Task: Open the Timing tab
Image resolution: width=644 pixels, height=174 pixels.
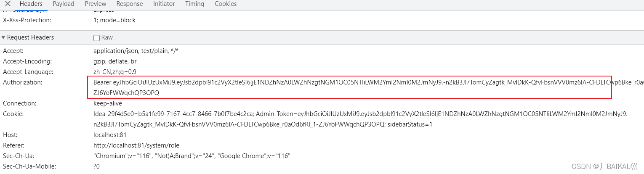Action: [x=194, y=4]
